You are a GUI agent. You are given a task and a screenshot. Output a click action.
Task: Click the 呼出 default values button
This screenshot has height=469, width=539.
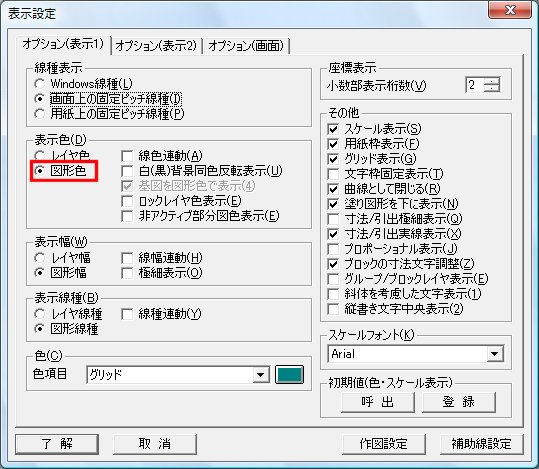click(377, 402)
